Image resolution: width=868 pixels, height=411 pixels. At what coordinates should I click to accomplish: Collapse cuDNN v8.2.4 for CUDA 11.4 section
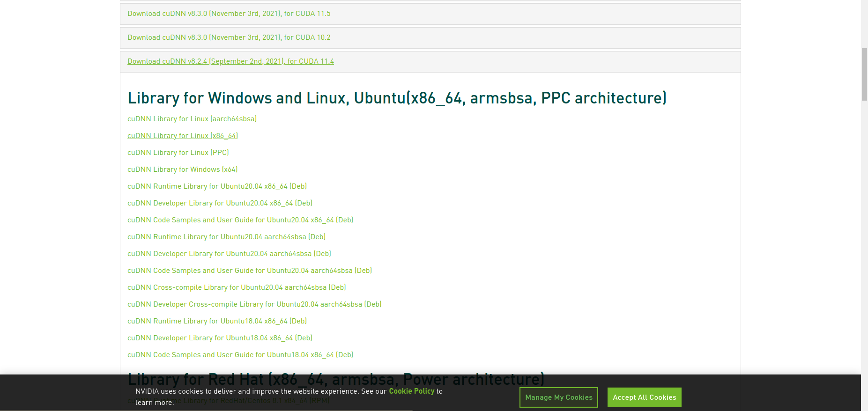pos(230,61)
